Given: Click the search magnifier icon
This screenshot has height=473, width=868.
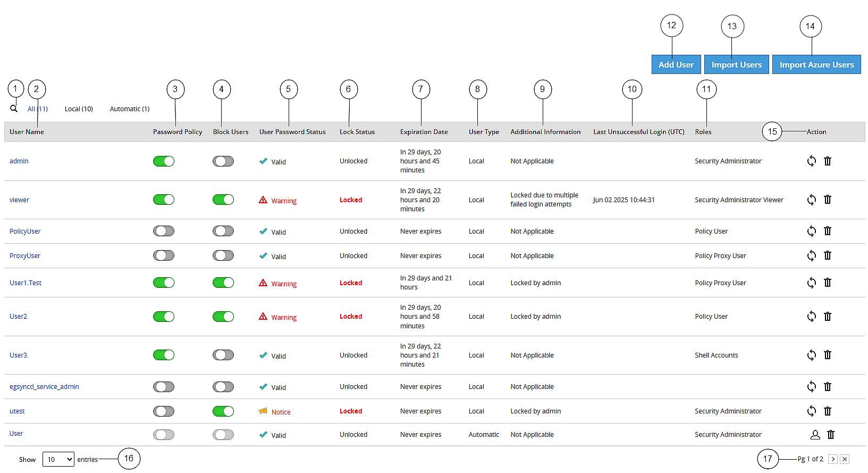Looking at the screenshot, I should tap(14, 109).
